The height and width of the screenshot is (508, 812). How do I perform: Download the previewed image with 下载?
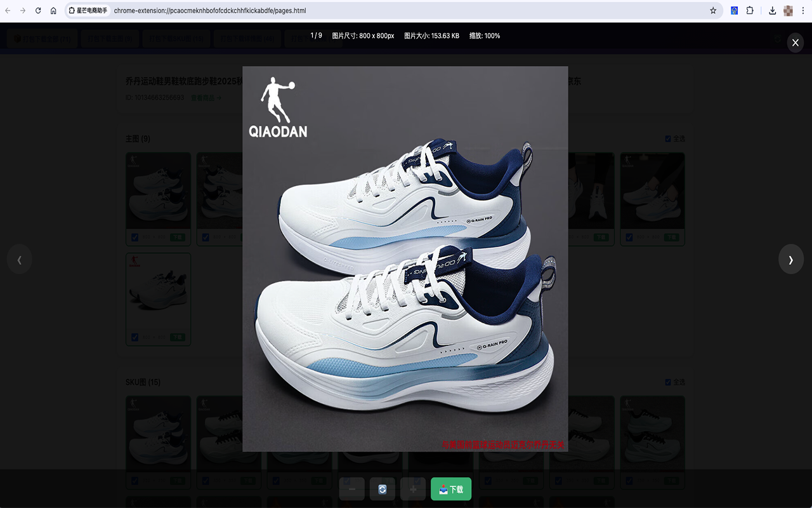[x=451, y=489]
